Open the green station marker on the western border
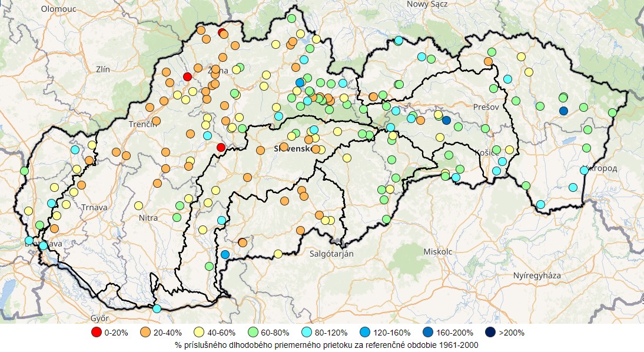The height and width of the screenshot is (352, 644). 24,171
